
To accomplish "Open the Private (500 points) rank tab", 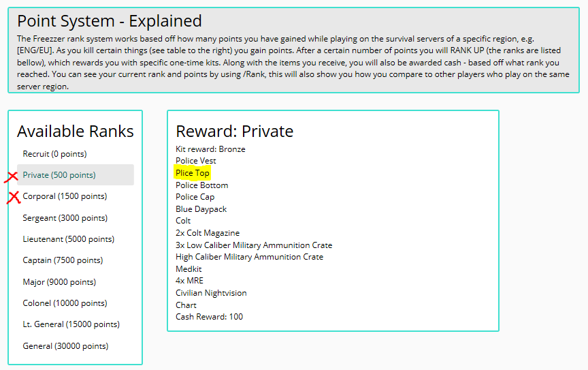I will click(59, 175).
